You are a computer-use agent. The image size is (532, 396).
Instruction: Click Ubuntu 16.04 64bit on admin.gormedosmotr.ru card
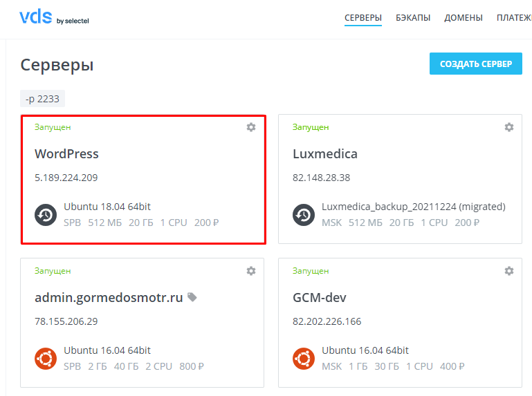107,350
